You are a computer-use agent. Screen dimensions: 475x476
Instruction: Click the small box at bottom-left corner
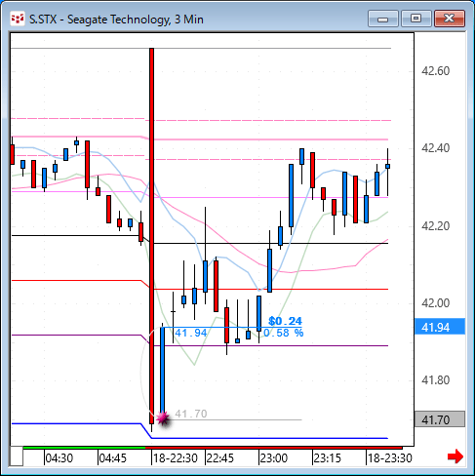coord(17,456)
